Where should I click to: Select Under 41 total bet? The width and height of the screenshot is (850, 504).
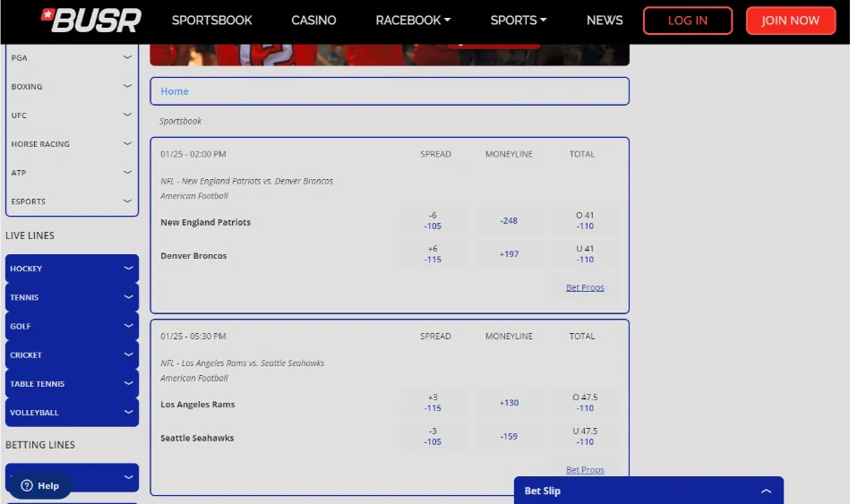point(585,254)
